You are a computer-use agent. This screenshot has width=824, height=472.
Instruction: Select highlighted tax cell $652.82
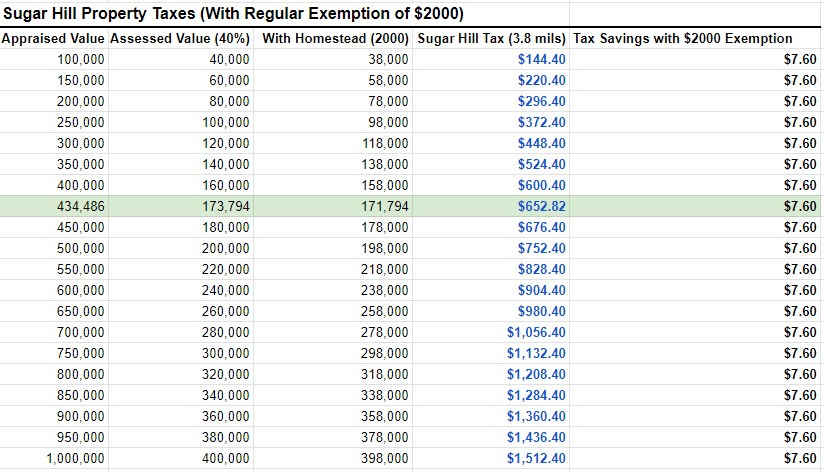(542, 207)
